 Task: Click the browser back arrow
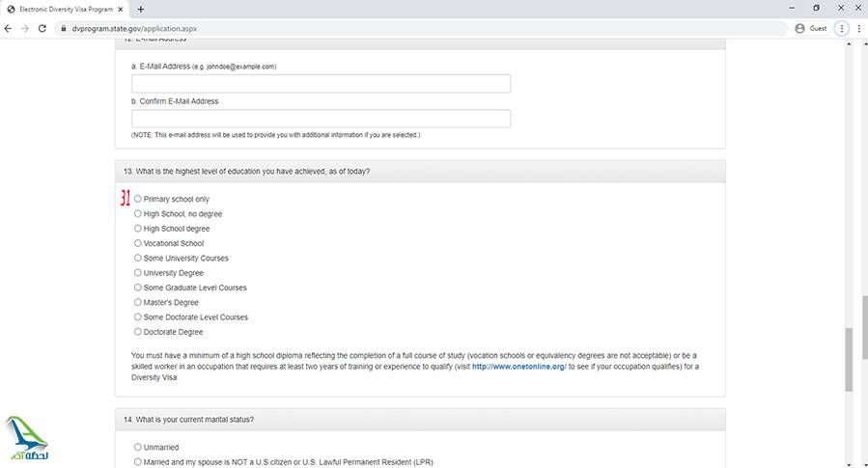click(9, 28)
